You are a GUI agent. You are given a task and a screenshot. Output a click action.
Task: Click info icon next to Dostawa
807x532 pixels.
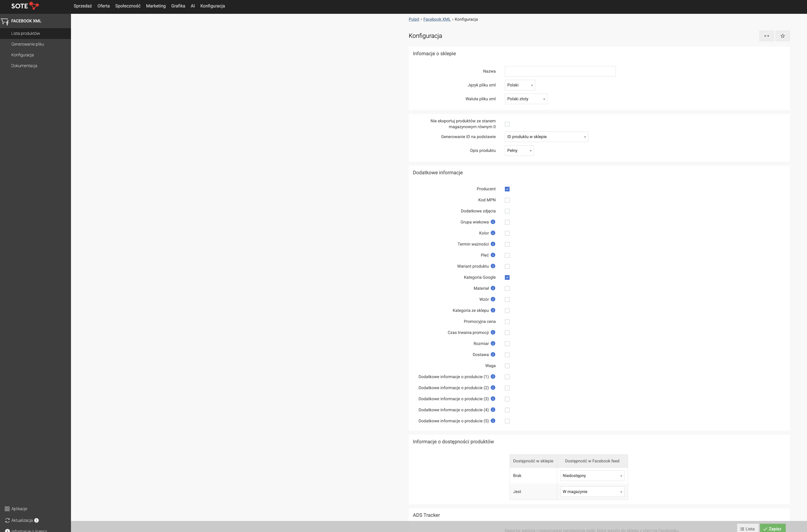pos(493,355)
